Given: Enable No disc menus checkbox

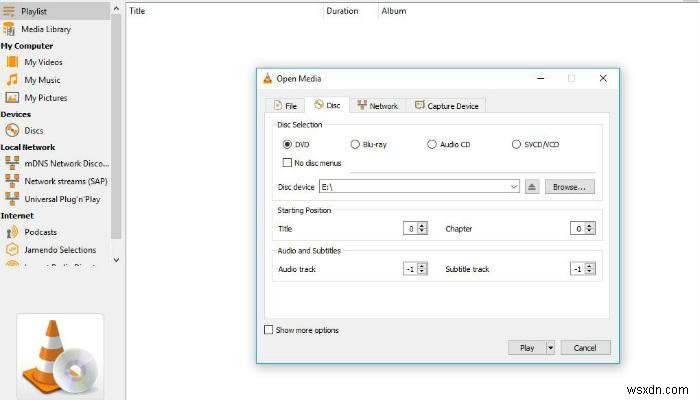Looking at the screenshot, I should (x=288, y=162).
